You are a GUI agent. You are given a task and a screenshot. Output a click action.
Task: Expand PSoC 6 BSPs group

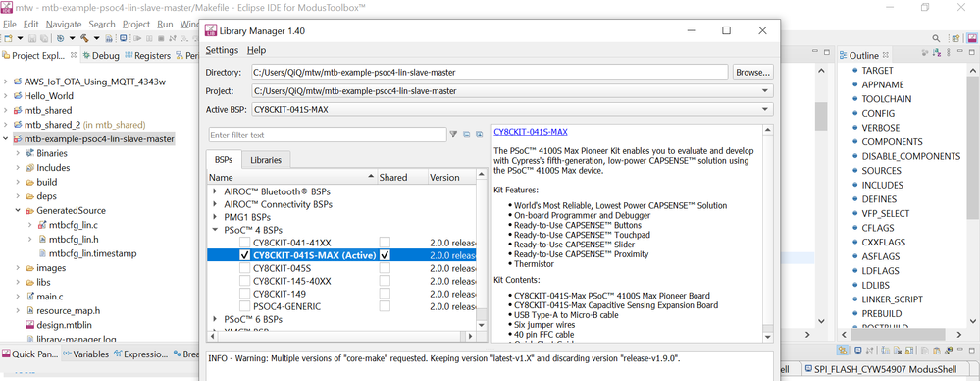coord(216,319)
